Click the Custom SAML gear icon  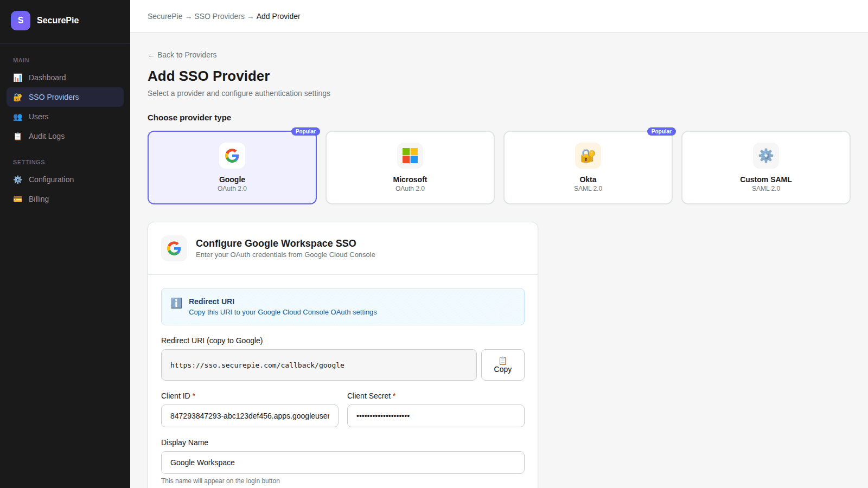point(766,156)
